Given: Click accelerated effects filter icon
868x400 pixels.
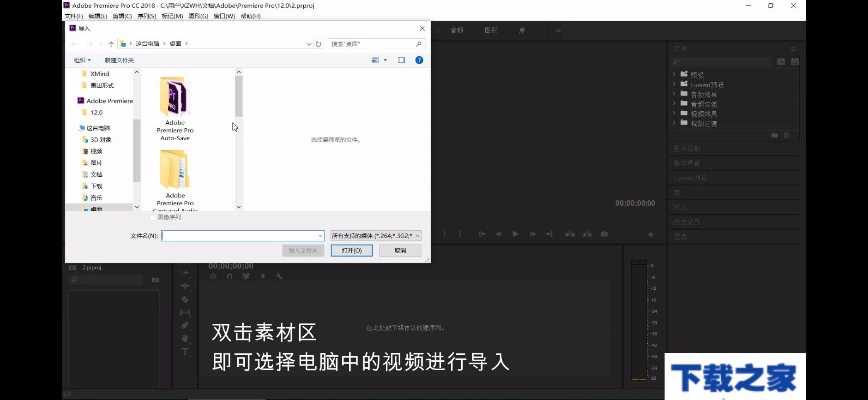Looking at the screenshot, I should (781, 61).
